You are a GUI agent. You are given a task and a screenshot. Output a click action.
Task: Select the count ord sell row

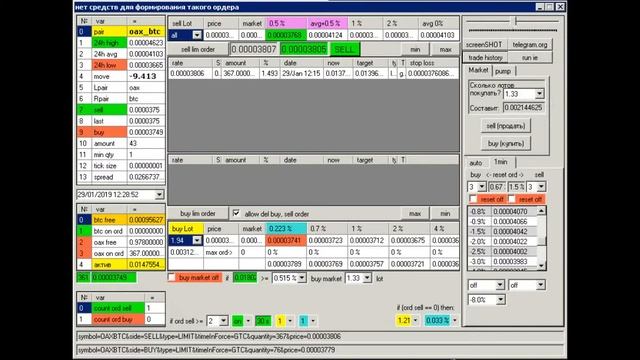121,308
